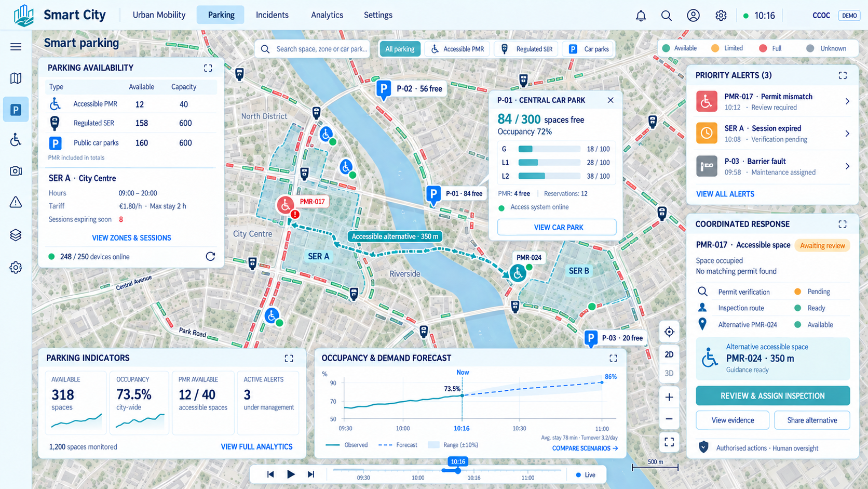This screenshot has width=868, height=489.
Task: Click the L2 level occupancy bar
Action: (x=549, y=176)
